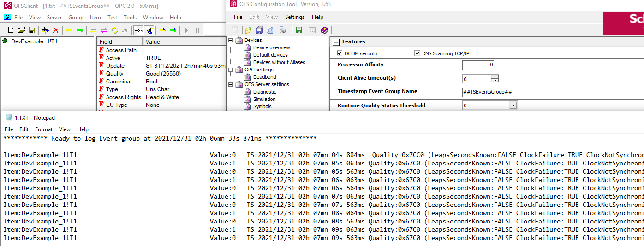Click the blue save-all disks icon in Configuration Tool
Image resolution: width=644 pixels, height=246 pixels.
tap(259, 30)
